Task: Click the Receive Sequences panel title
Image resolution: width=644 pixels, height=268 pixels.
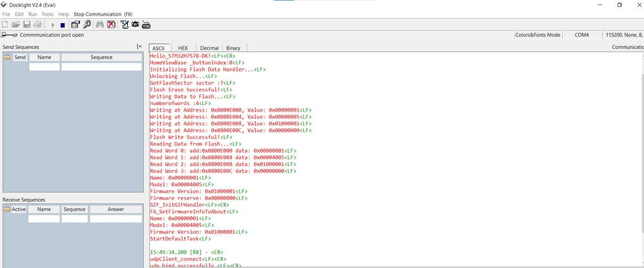Action: point(24,200)
